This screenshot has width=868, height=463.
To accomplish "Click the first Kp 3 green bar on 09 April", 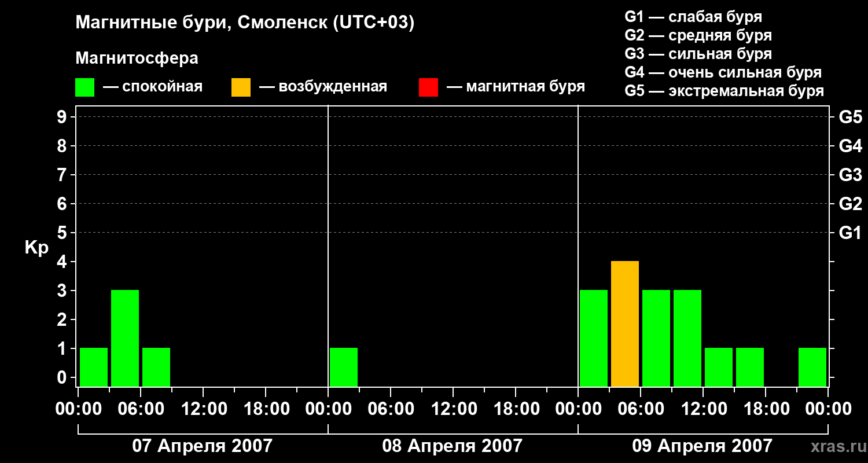I will [594, 338].
